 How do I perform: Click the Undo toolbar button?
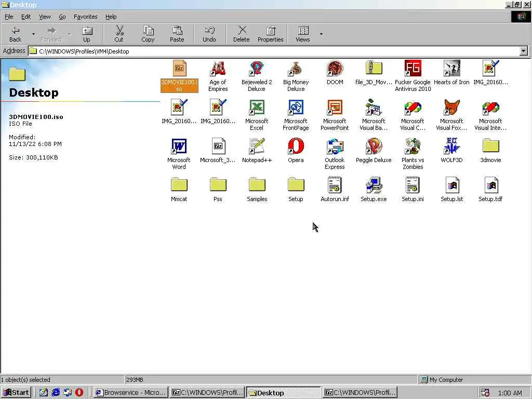[x=209, y=34]
